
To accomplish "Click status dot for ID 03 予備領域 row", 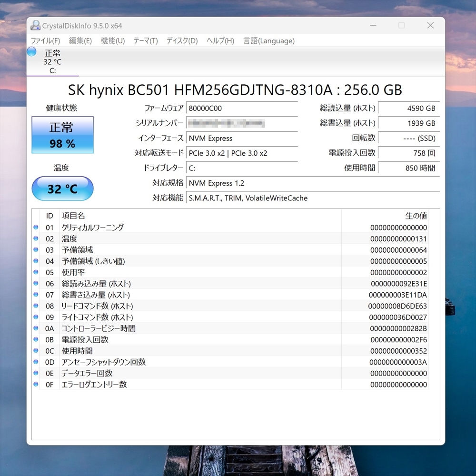I will (x=36, y=249).
